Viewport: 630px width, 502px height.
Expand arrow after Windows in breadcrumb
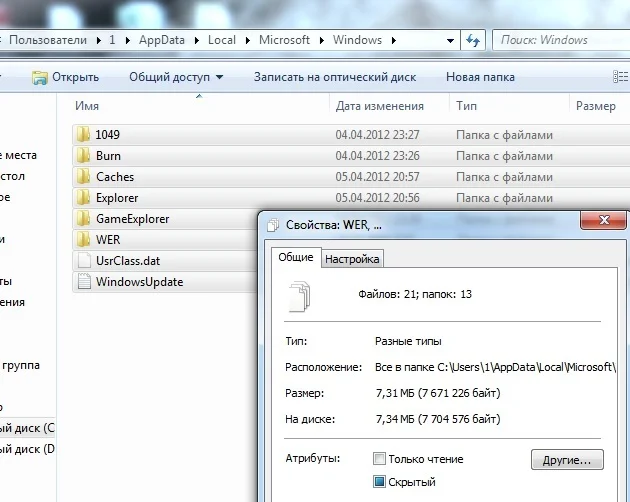point(393,40)
